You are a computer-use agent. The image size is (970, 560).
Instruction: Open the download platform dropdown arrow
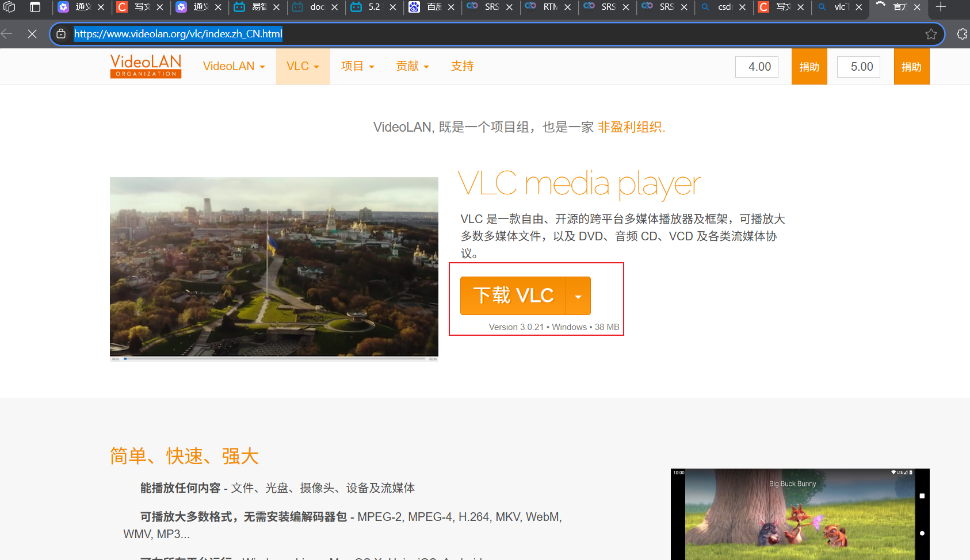578,296
